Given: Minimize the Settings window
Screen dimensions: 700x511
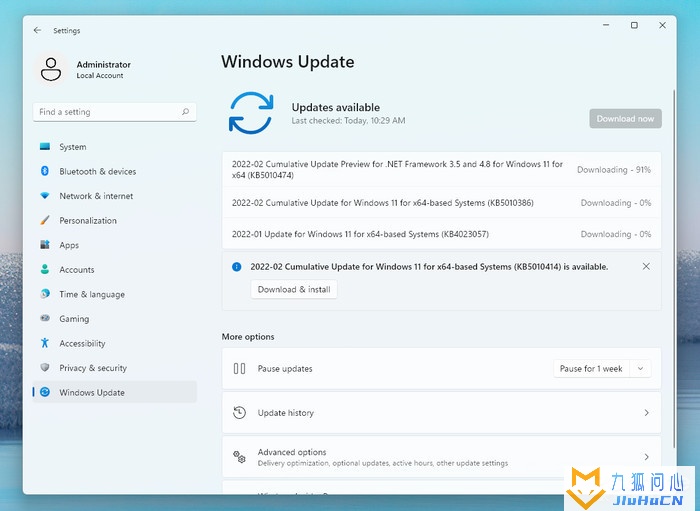Looking at the screenshot, I should coord(606,25).
